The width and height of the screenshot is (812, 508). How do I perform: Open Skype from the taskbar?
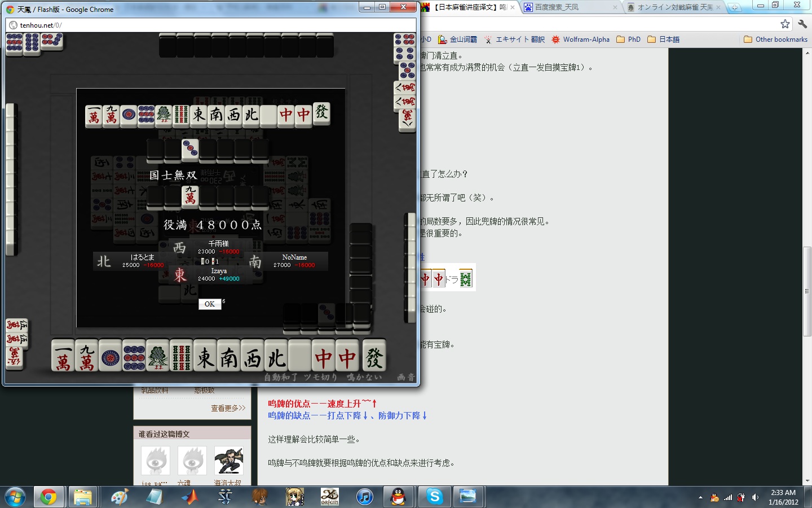coord(434,497)
